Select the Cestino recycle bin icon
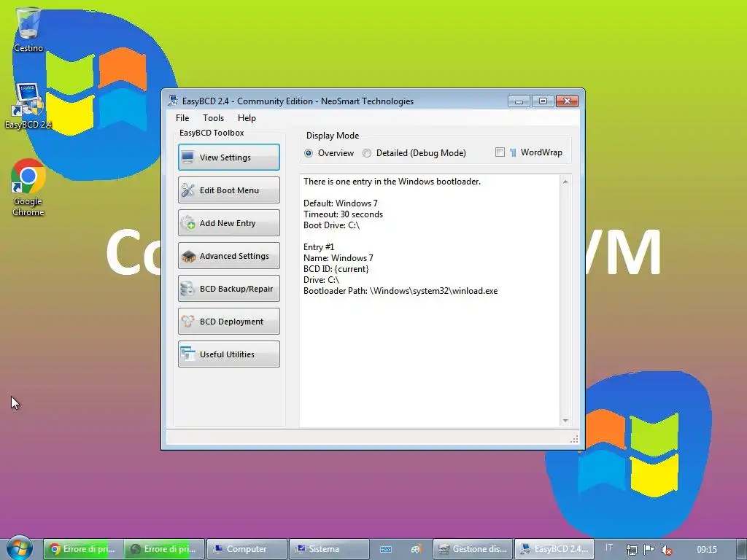This screenshot has height=560, width=747. pyautogui.click(x=28, y=28)
